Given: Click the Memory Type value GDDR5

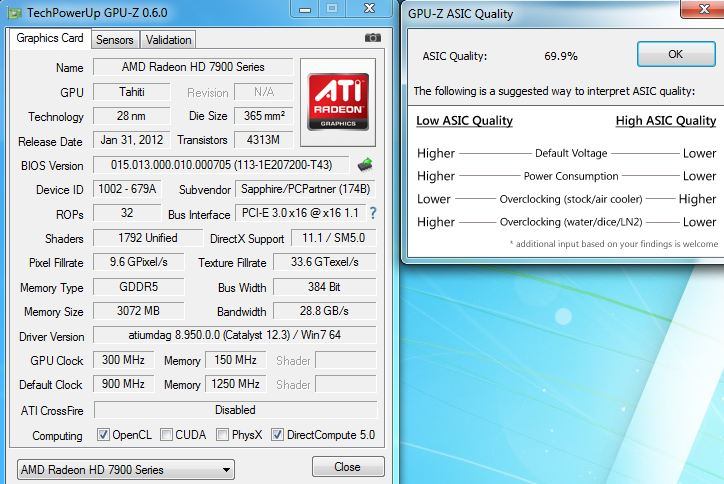Looking at the screenshot, I should tap(139, 287).
